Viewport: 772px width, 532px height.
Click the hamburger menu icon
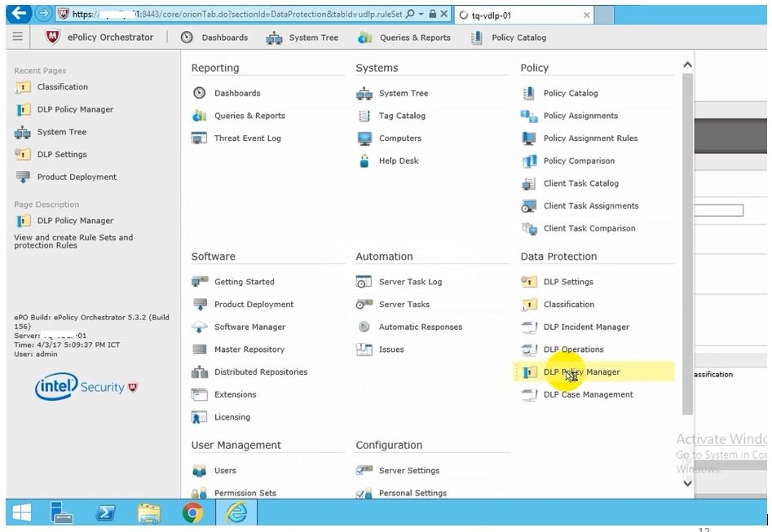[18, 37]
